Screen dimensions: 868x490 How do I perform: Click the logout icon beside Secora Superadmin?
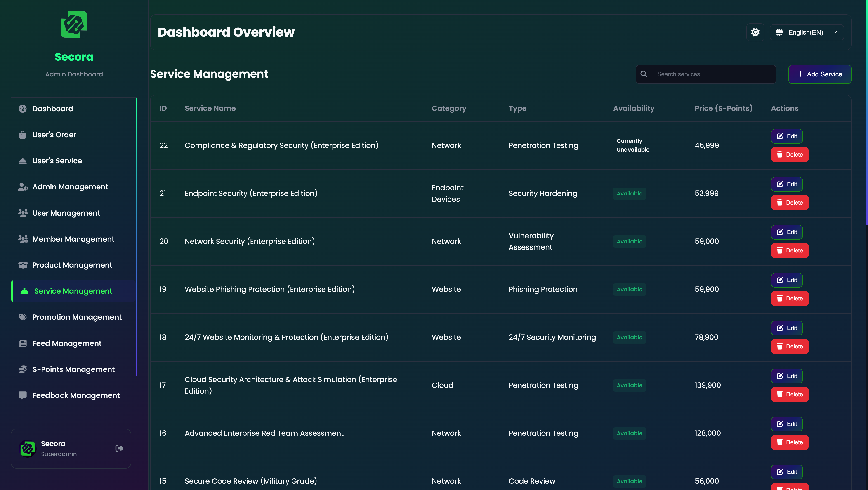coord(119,448)
